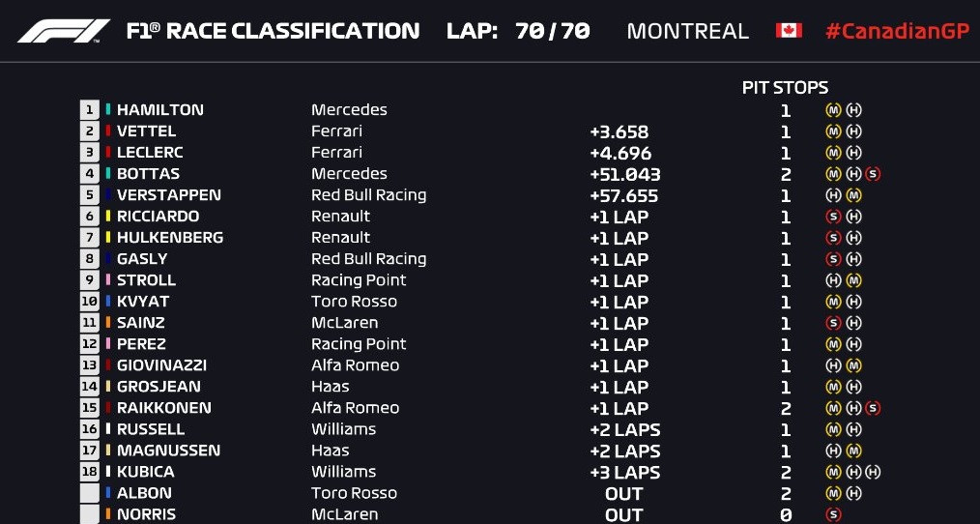
Task: Click the Red Bull Racing team for VERSTAPPEN
Action: point(368,195)
